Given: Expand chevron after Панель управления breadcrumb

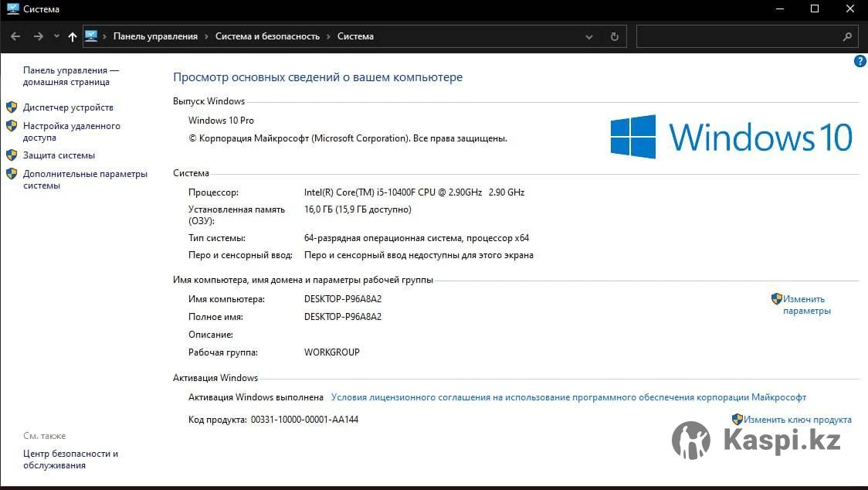Looking at the screenshot, I should 206,36.
